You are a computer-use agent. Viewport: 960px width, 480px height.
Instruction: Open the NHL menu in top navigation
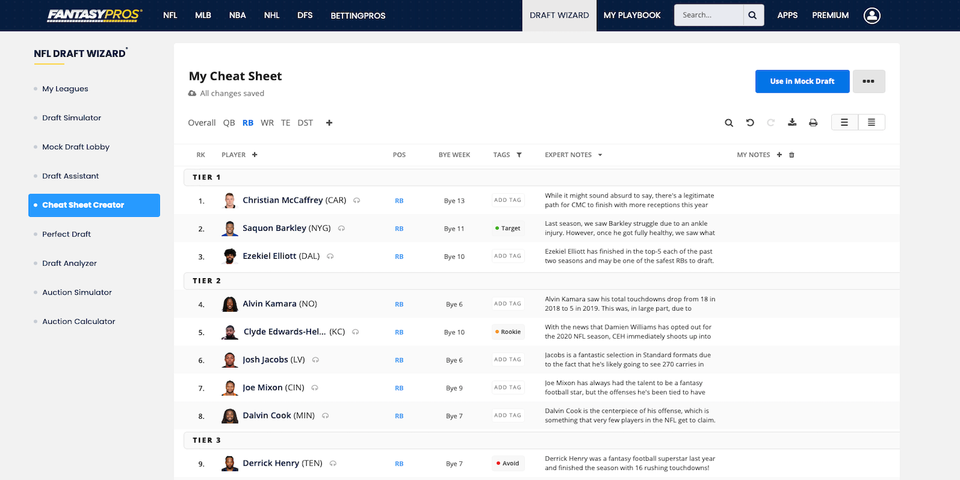pyautogui.click(x=272, y=15)
